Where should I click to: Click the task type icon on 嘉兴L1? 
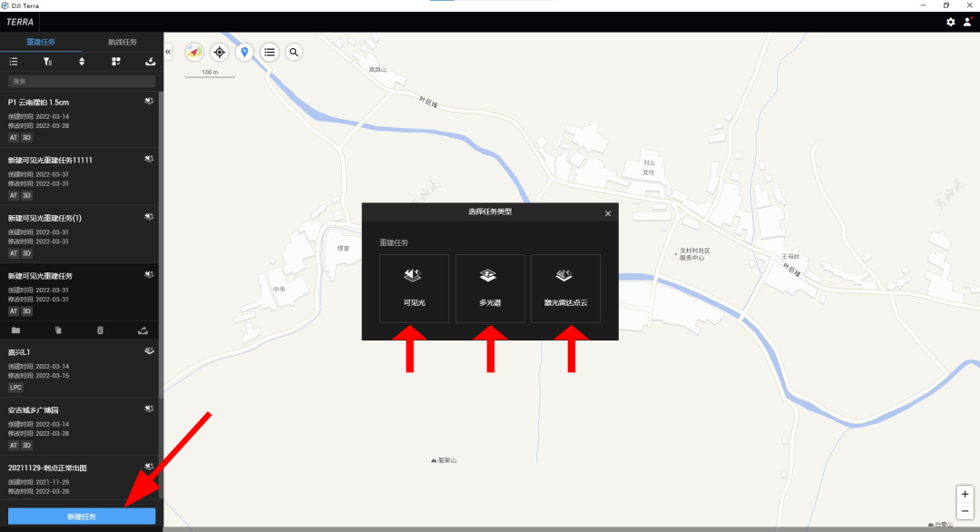coord(149,350)
